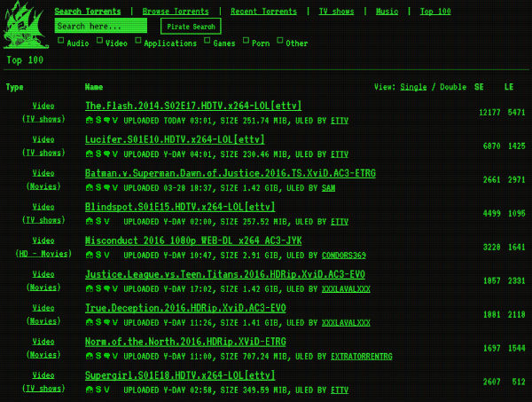Click the SE seeders column header

tap(479, 87)
